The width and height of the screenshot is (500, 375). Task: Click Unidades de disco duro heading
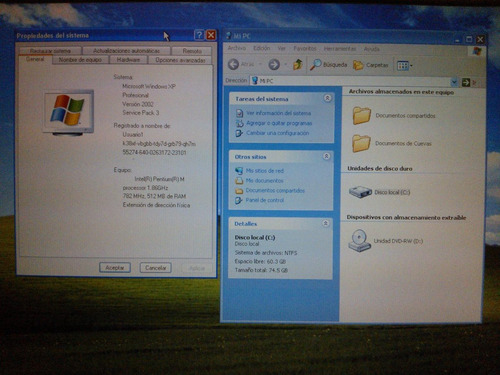(380, 168)
